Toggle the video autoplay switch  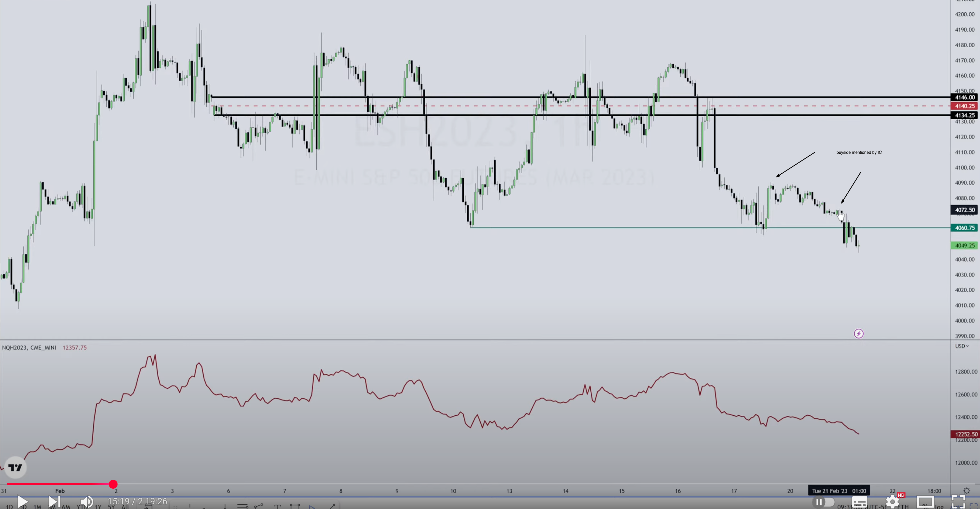[824, 502]
